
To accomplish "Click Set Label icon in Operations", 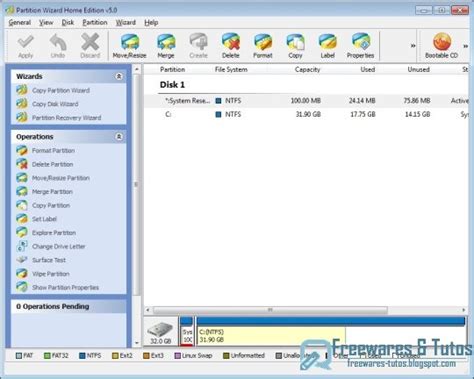I will pyautogui.click(x=22, y=219).
